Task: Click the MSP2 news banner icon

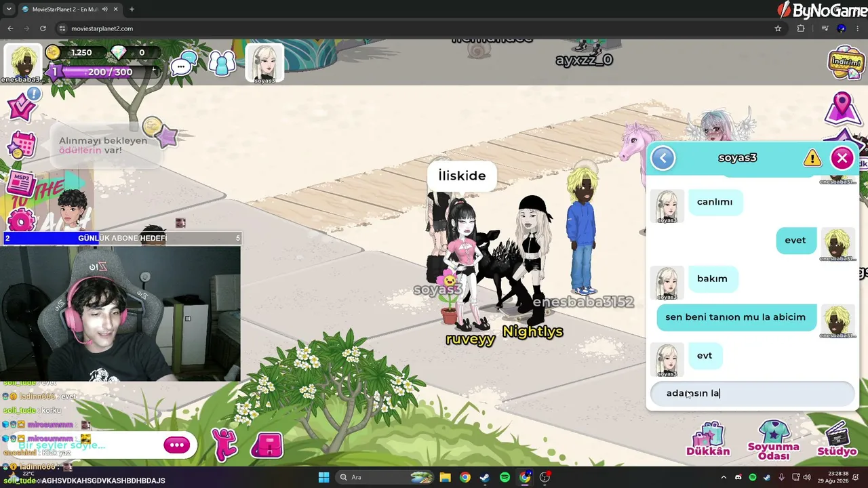Action: 22,184
